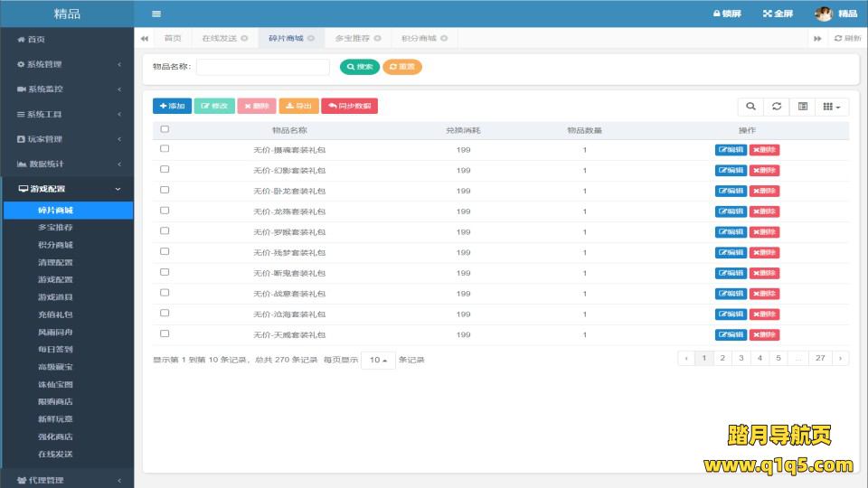Click the 锁屏 lock screen icon

(717, 14)
